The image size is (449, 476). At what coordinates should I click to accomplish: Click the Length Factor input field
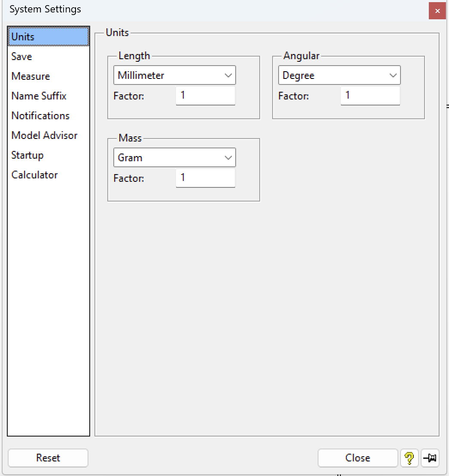[x=205, y=96]
